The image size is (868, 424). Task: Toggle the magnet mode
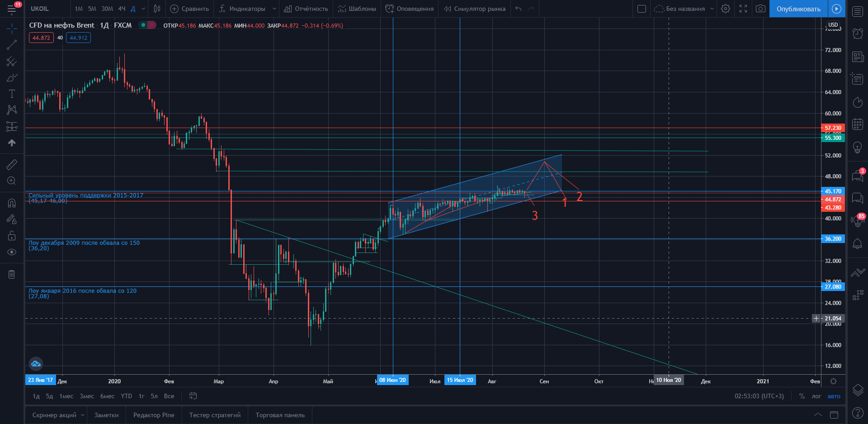click(12, 203)
